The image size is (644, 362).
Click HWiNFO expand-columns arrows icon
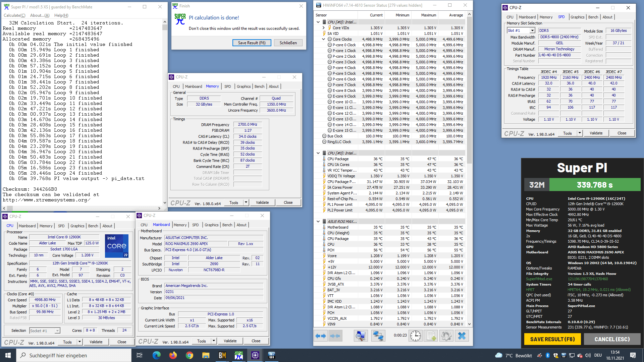321,336
